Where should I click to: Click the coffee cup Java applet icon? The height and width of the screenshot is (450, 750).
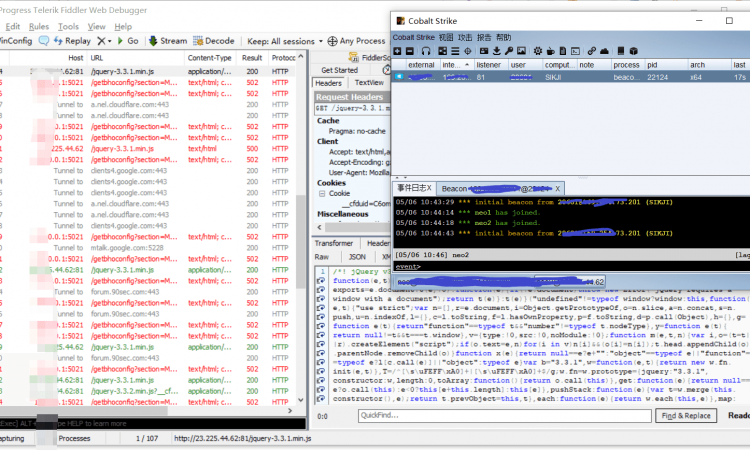point(551,51)
